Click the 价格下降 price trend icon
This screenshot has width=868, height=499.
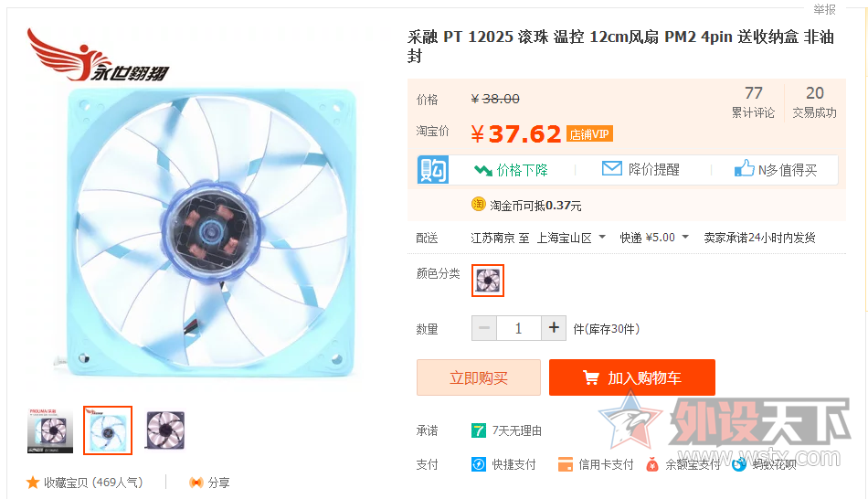coord(483,169)
